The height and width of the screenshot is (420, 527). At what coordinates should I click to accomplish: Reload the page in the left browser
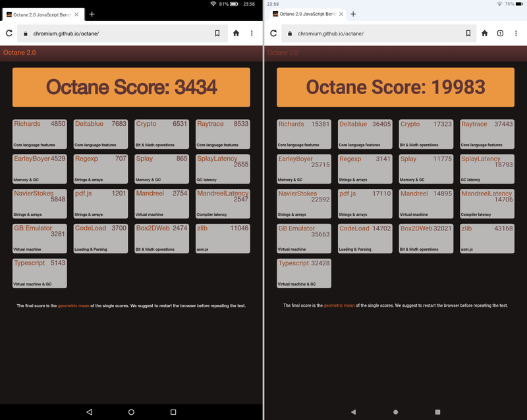(x=9, y=33)
